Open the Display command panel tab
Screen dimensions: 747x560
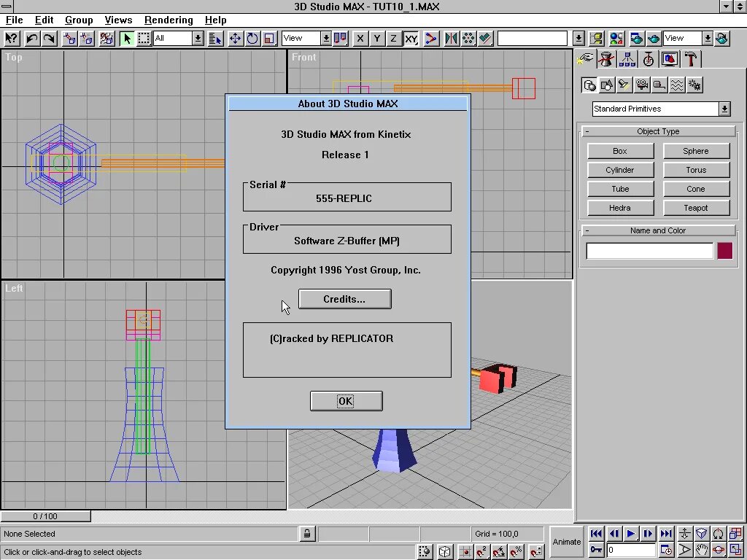coord(670,59)
